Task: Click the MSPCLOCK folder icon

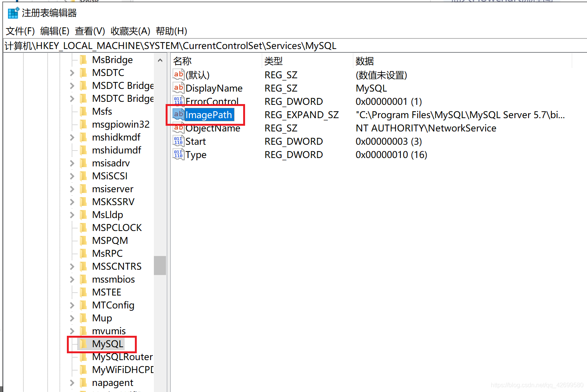Action: (83, 228)
